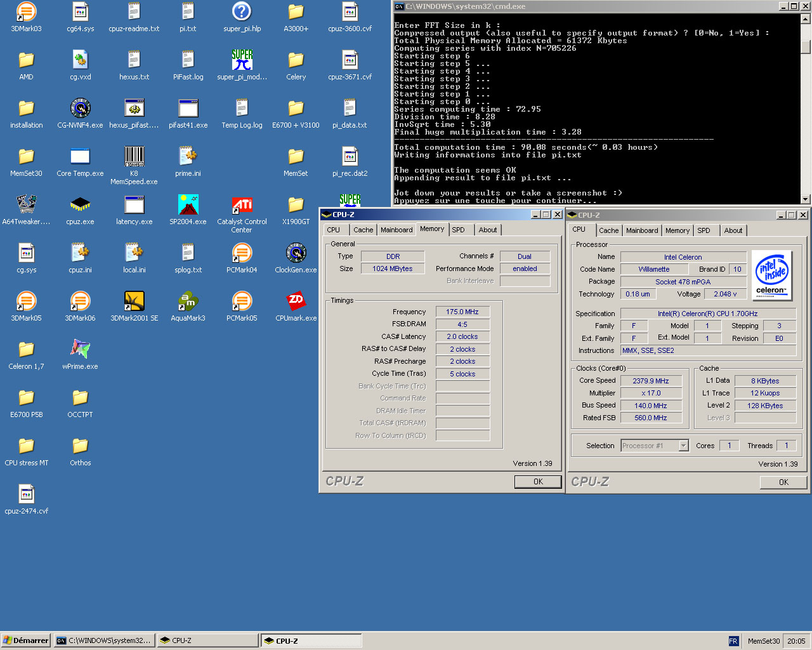Launch CPUmark.exe ZD icon
This screenshot has height=650, width=812.
click(296, 301)
